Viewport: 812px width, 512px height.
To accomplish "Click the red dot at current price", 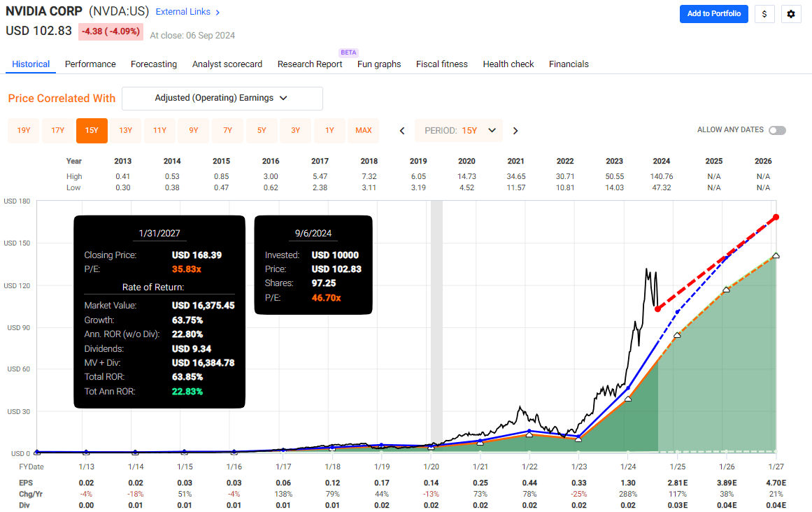I will [658, 308].
